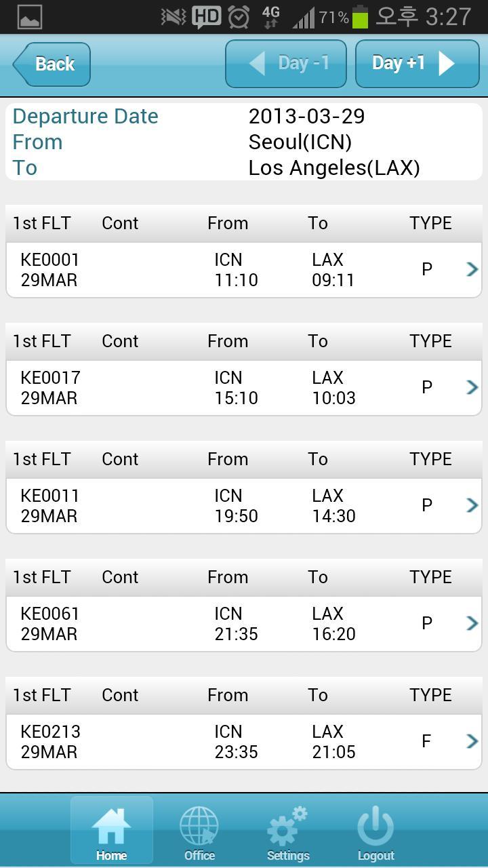Select the KE0213 flight number text
The width and height of the screenshot is (488, 868).
[x=51, y=732]
